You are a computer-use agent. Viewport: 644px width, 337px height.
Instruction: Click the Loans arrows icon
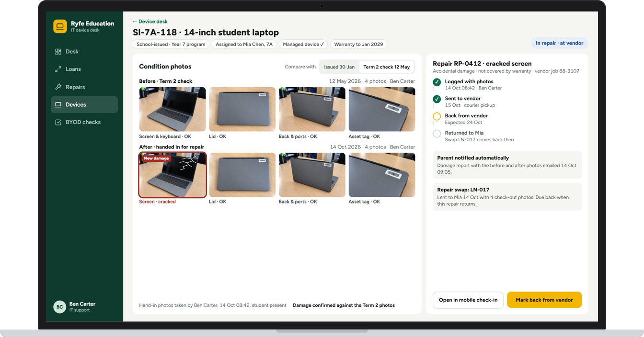pyautogui.click(x=58, y=69)
